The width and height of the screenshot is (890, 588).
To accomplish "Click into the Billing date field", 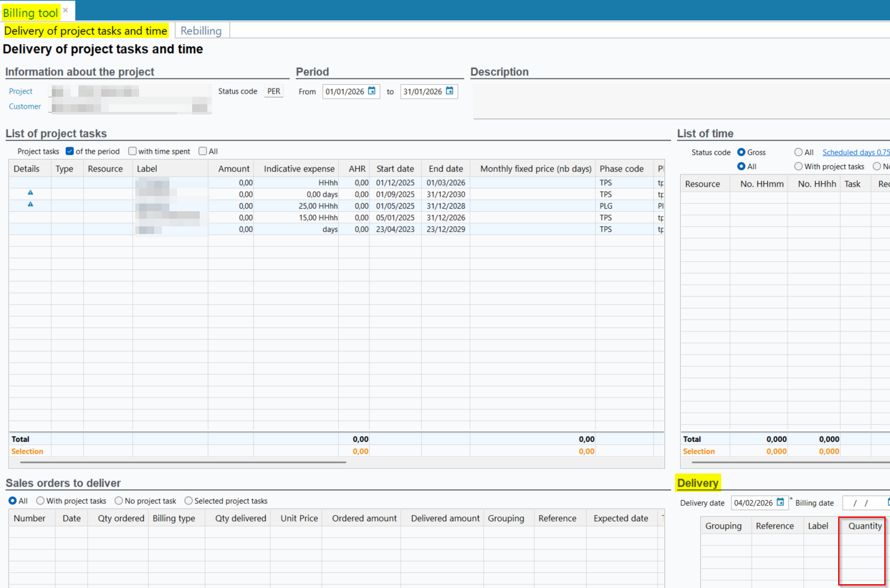I will pyautogui.click(x=863, y=503).
